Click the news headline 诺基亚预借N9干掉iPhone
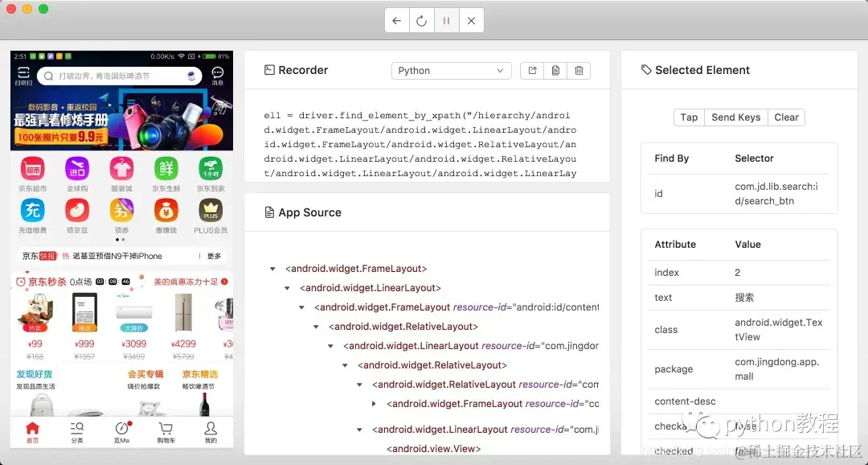 point(117,256)
